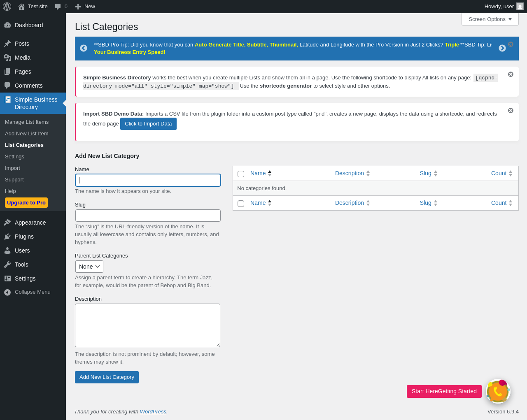Open the Screen Options panel

490,19
